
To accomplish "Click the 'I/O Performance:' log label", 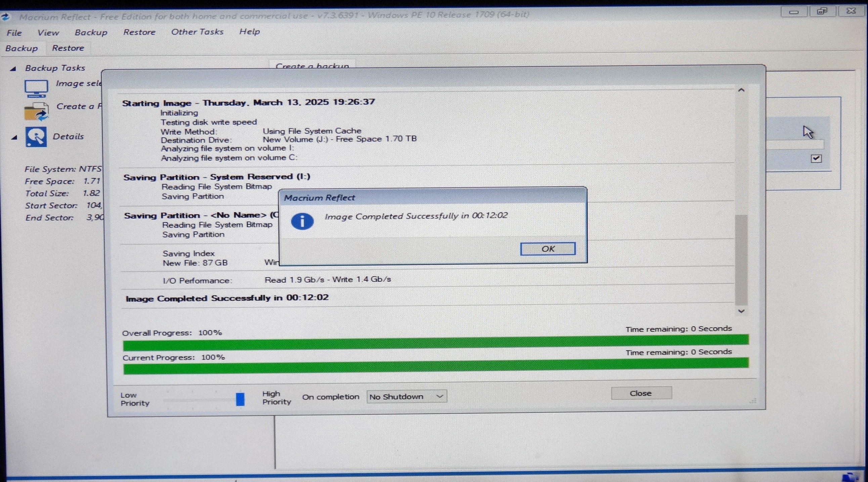I will 198,281.
